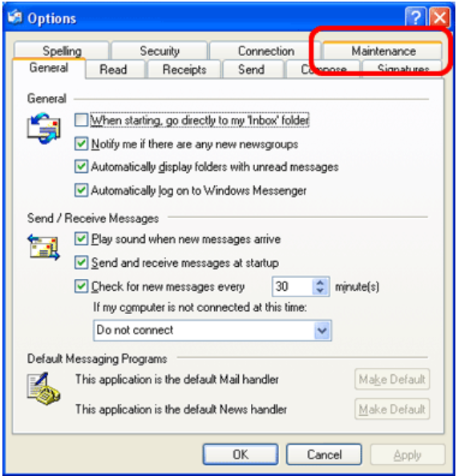
Task: Click the Help question mark button
Action: click(415, 18)
